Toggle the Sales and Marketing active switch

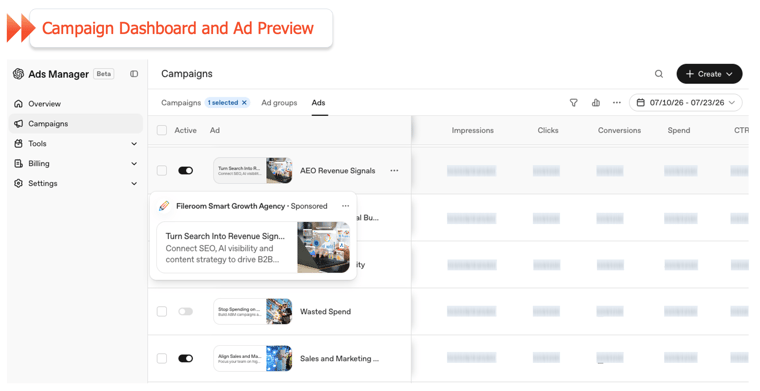pos(186,359)
